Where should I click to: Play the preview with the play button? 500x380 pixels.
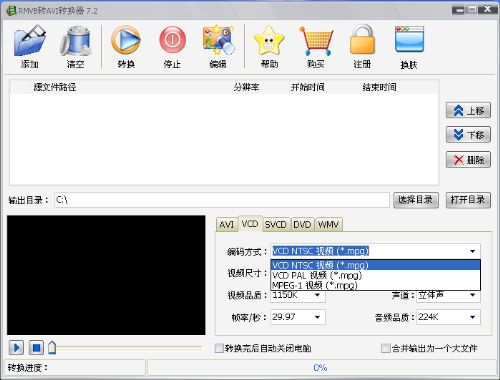pyautogui.click(x=16, y=348)
